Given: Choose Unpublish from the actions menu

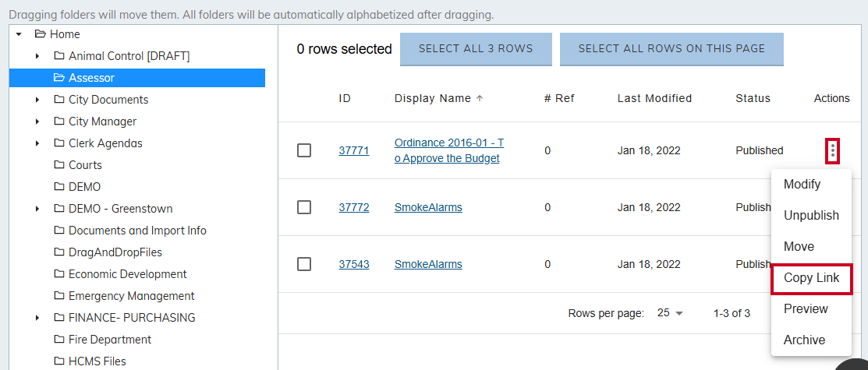Looking at the screenshot, I should [811, 216].
